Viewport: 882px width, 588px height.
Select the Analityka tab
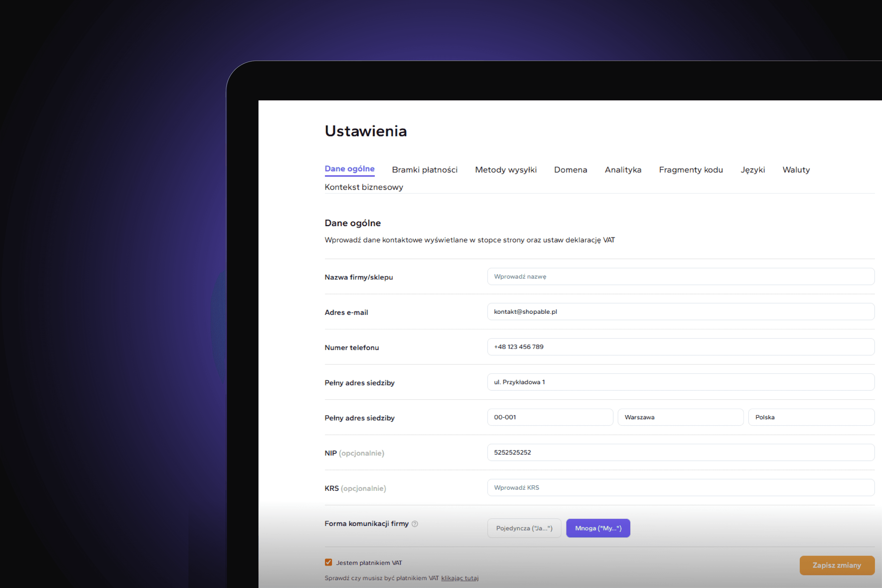click(623, 170)
